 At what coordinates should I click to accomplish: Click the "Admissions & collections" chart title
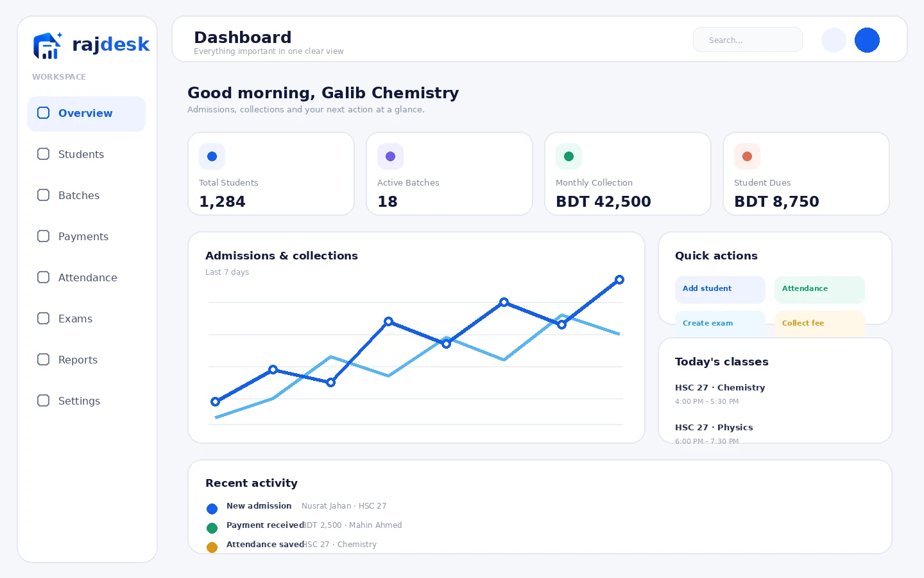pos(282,256)
